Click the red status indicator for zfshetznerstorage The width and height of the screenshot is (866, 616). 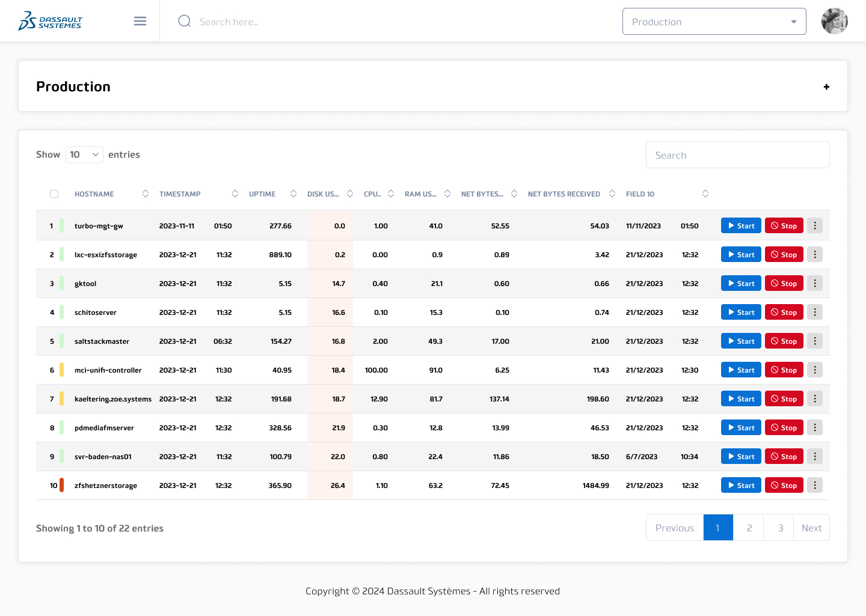[61, 486]
